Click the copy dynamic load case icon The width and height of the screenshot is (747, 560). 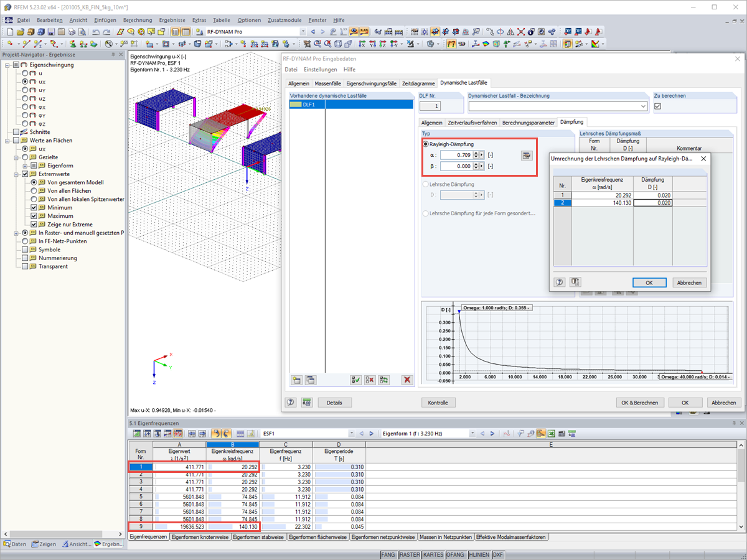coord(310,380)
